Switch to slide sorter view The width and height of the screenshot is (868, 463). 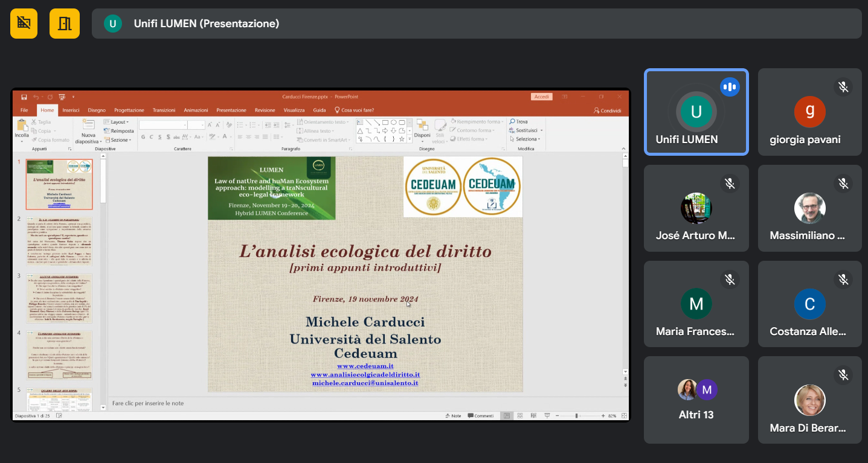tap(520, 416)
